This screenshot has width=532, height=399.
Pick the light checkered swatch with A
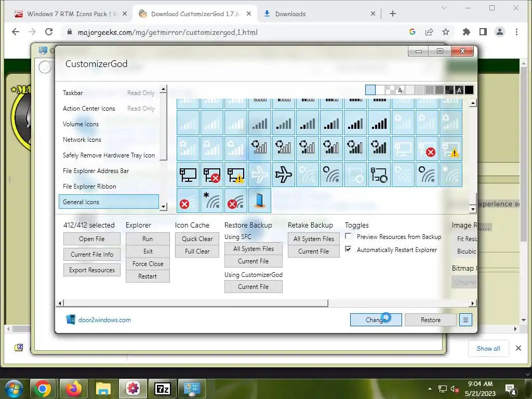(x=400, y=90)
